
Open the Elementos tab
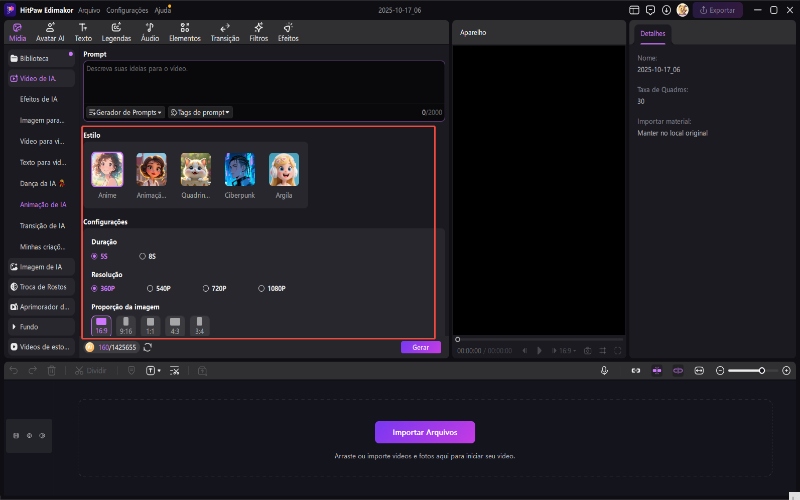tap(185, 32)
